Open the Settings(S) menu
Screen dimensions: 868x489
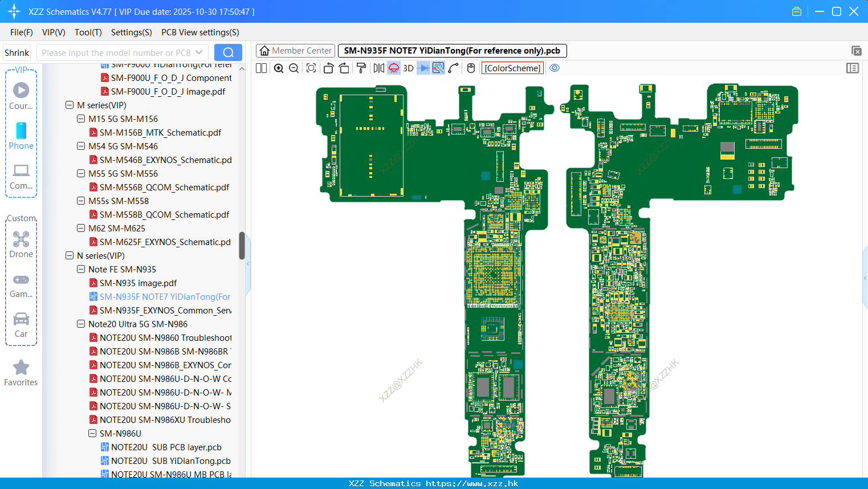[x=131, y=32]
